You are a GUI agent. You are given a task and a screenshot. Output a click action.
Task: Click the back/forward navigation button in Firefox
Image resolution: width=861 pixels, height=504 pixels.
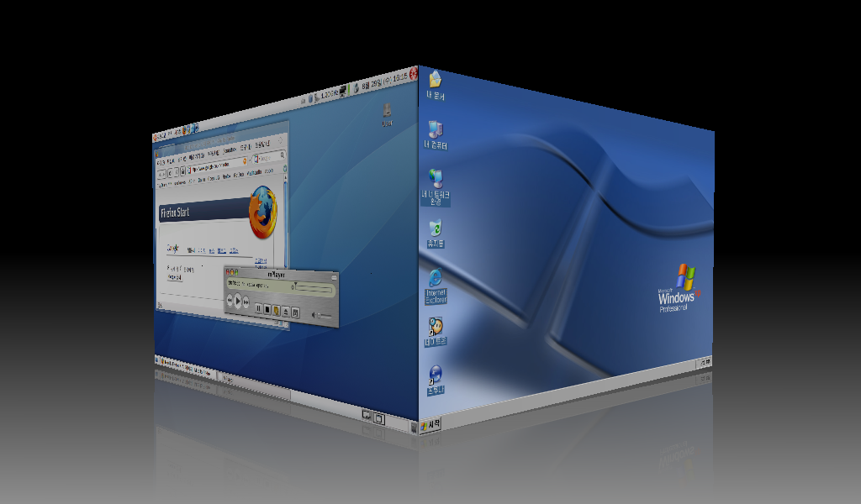pyautogui.click(x=161, y=174)
